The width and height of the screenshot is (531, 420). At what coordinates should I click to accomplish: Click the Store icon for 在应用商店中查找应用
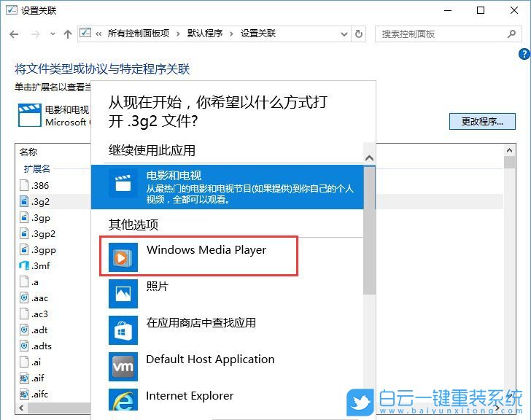(123, 330)
